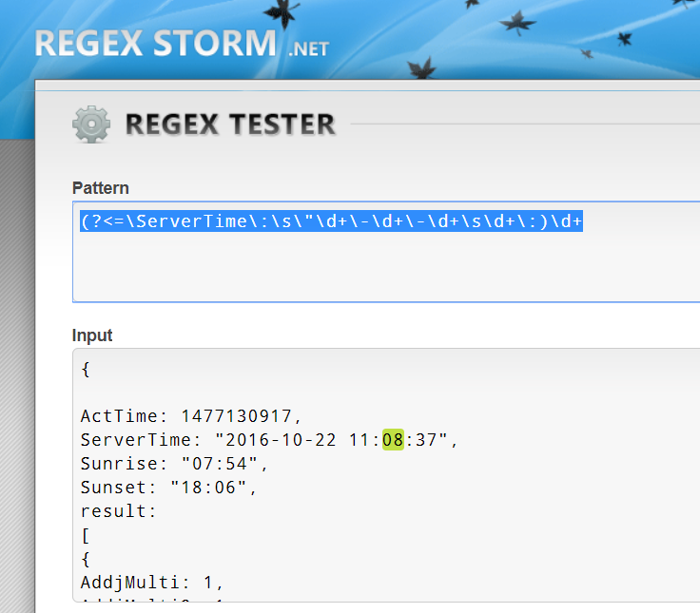Click the AddjMulti: 1 line
Screen dimensions: 700x613
152,583
